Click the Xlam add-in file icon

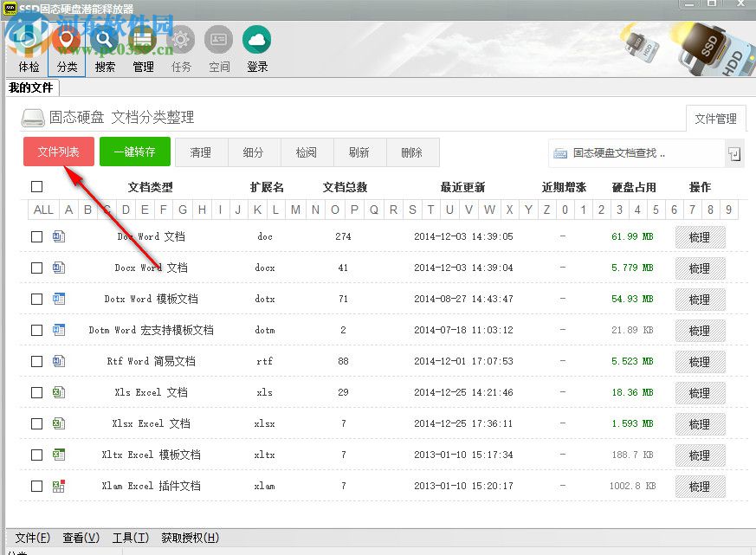point(59,486)
